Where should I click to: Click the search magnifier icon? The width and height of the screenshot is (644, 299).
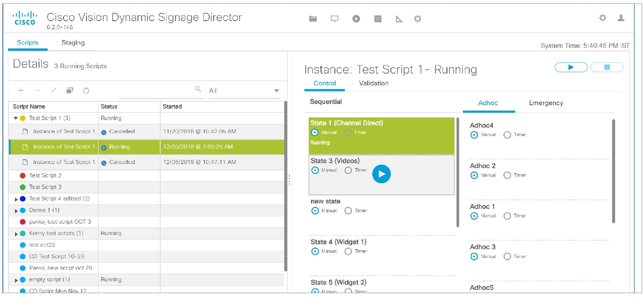(x=198, y=89)
